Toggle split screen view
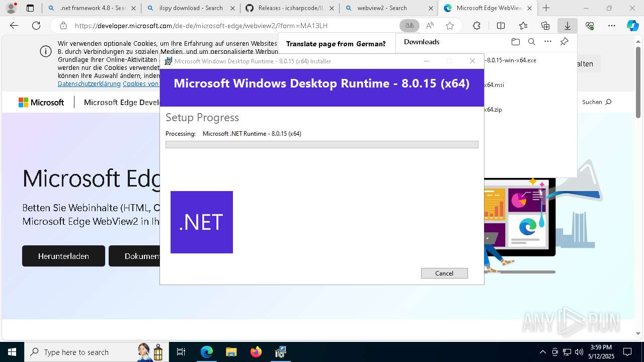The height and width of the screenshot is (362, 644). 501,26
